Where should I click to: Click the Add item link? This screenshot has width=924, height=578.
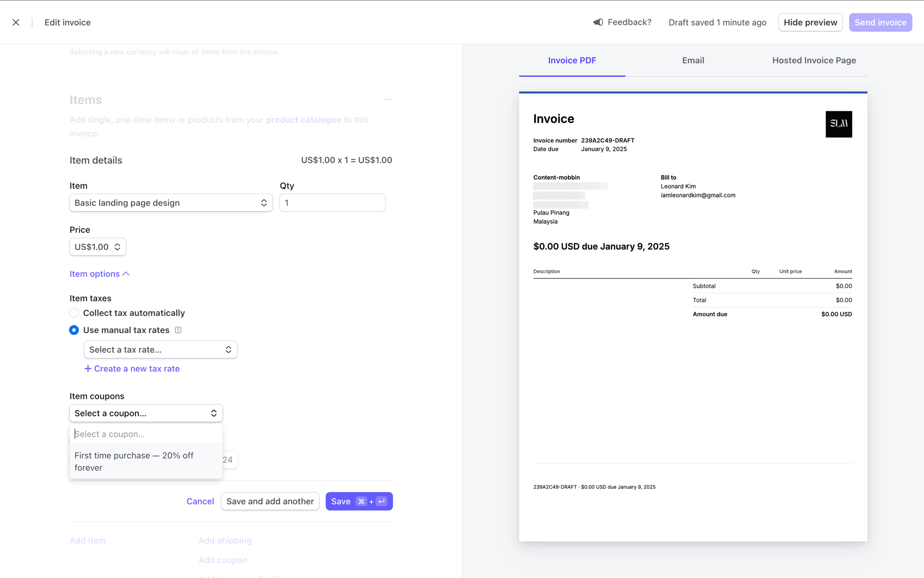pyautogui.click(x=88, y=540)
